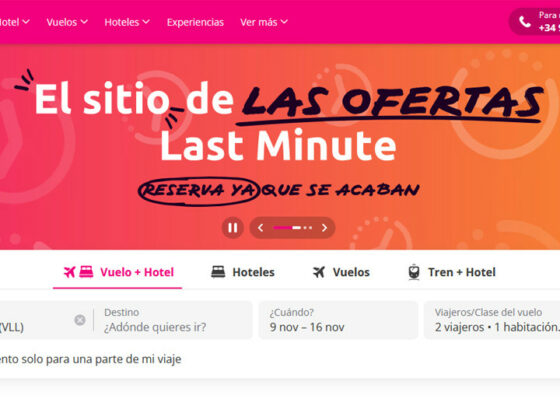
Task: Click the Destino input field
Action: [173, 320]
